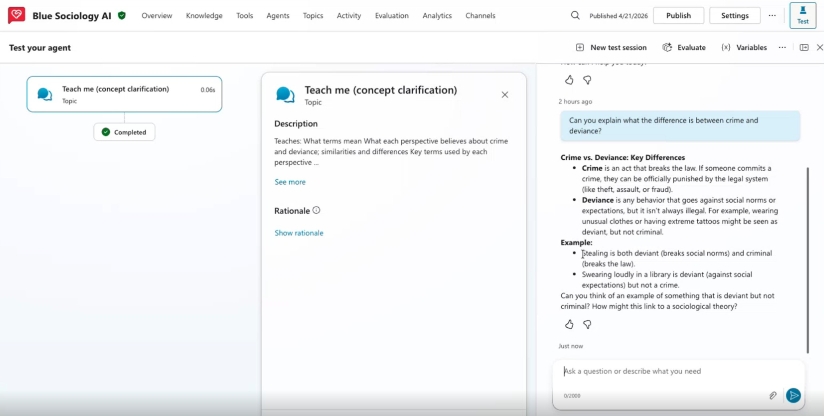This screenshot has width=824, height=416.
Task: Open the Overview tab
Action: 157,16
